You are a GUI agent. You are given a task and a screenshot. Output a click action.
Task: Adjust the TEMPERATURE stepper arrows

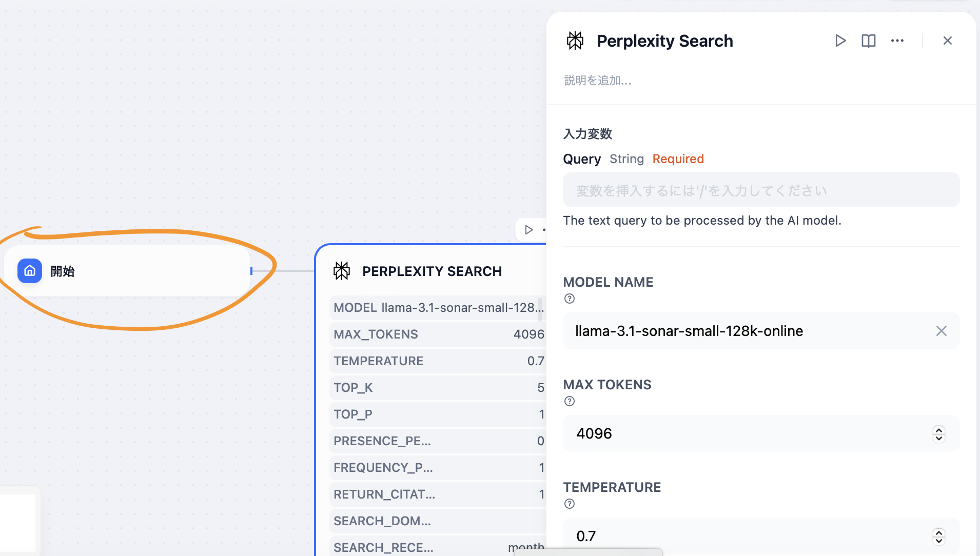coord(938,537)
